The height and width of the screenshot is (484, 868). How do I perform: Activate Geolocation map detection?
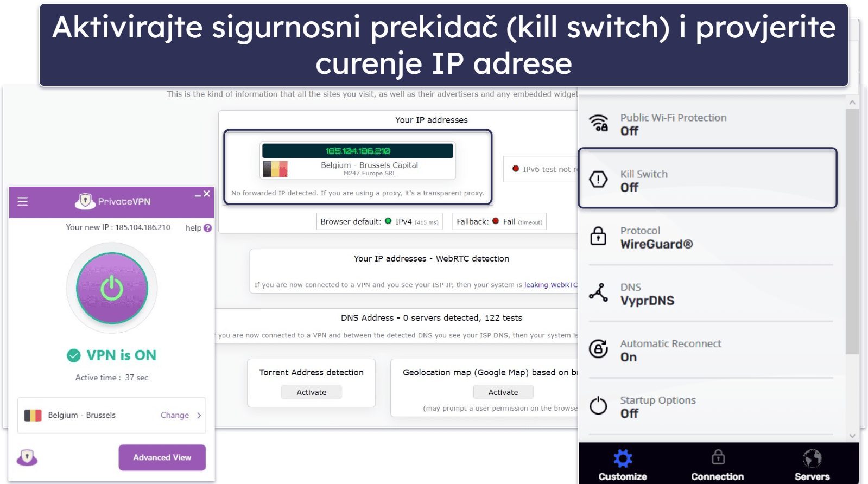[x=503, y=392]
